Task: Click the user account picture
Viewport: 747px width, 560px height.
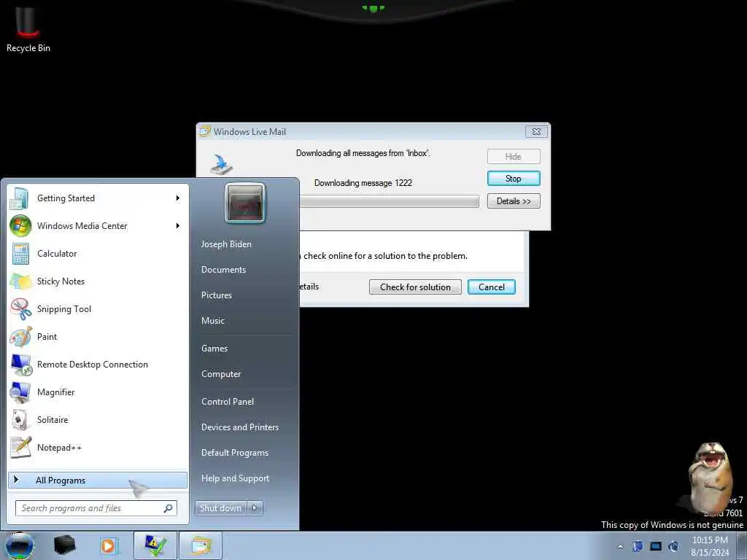Action: [x=245, y=203]
